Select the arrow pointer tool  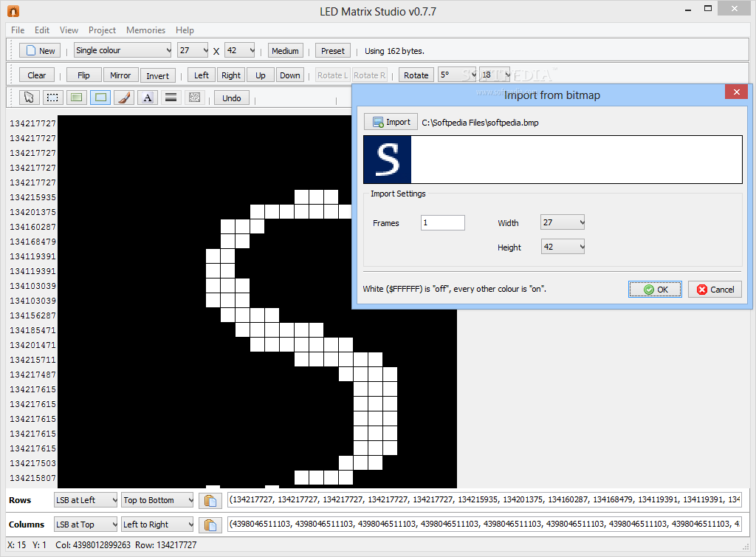[29, 98]
